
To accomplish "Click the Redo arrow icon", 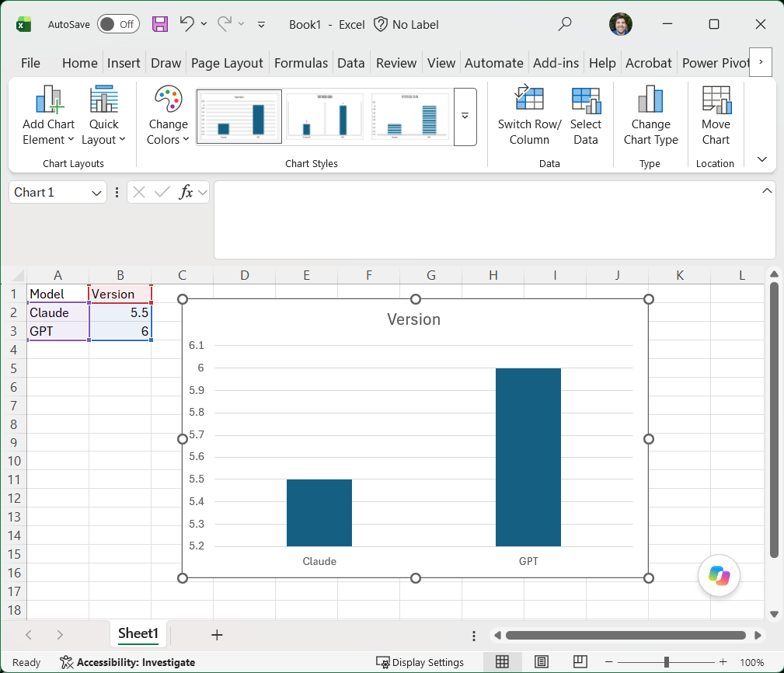I will (225, 23).
